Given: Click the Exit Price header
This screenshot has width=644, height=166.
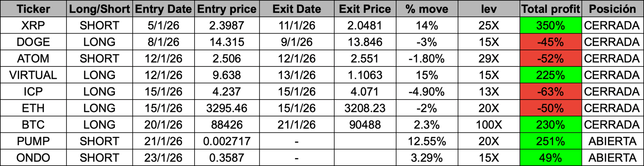Looking at the screenshot, I should pos(365,9).
